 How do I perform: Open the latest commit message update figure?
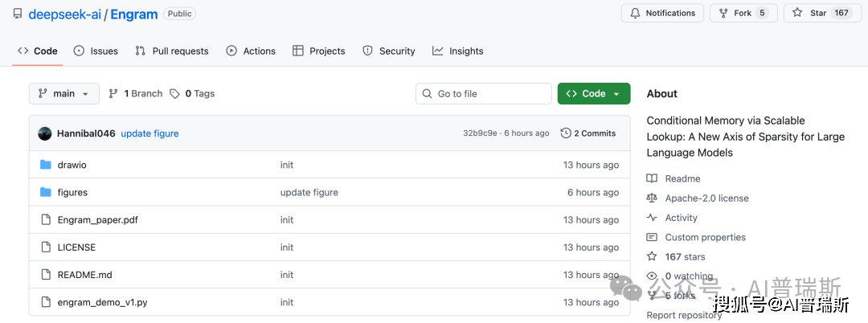[x=150, y=133]
